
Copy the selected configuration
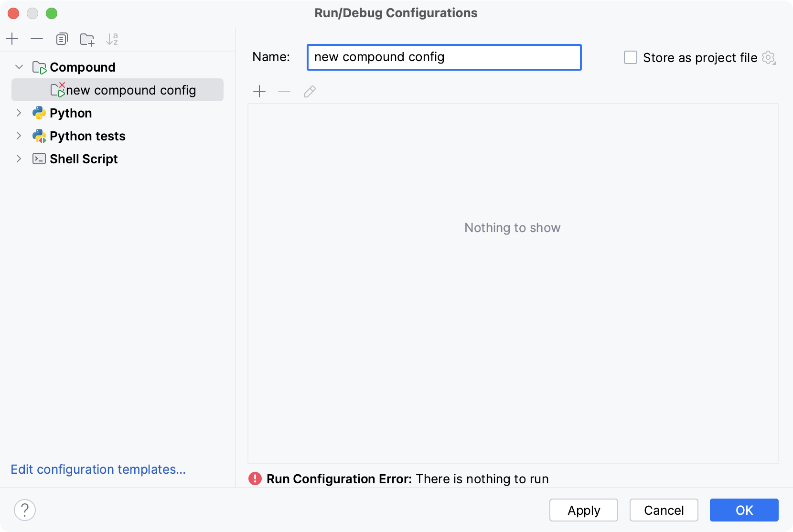click(62, 39)
